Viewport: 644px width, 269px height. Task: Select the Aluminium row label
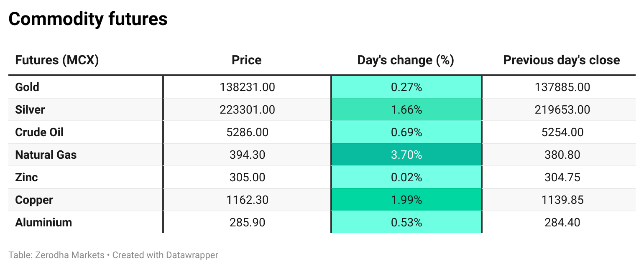43,223
